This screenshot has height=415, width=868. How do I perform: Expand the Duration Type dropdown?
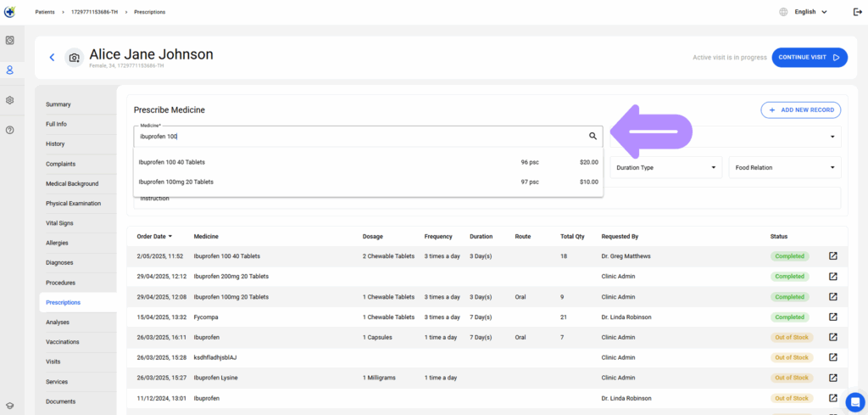[x=666, y=167]
